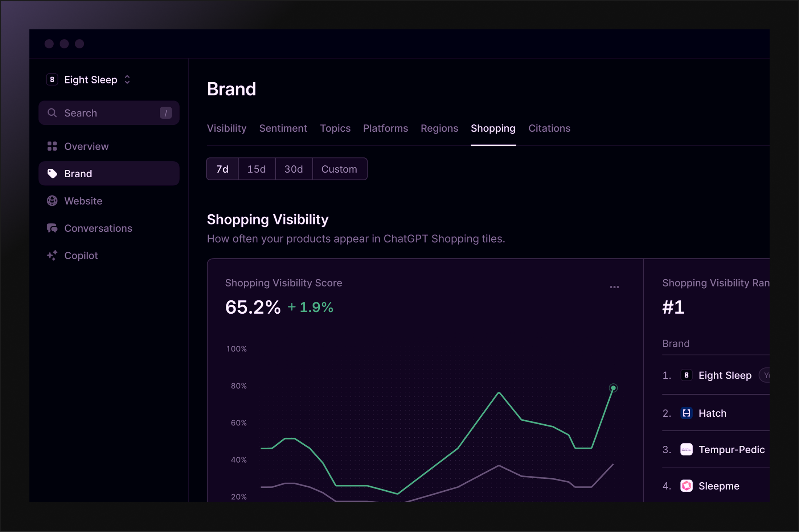The height and width of the screenshot is (532, 799).
Task: Click the Brand tag icon
Action: pos(52,174)
